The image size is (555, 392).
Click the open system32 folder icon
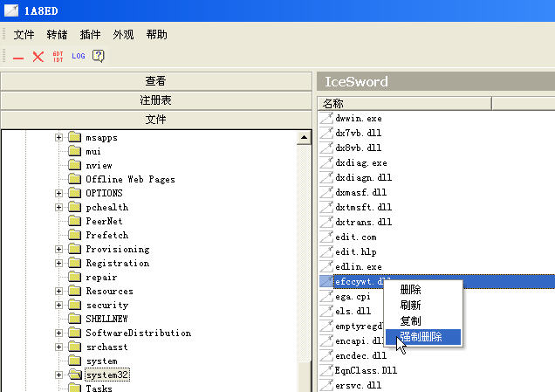pos(75,375)
